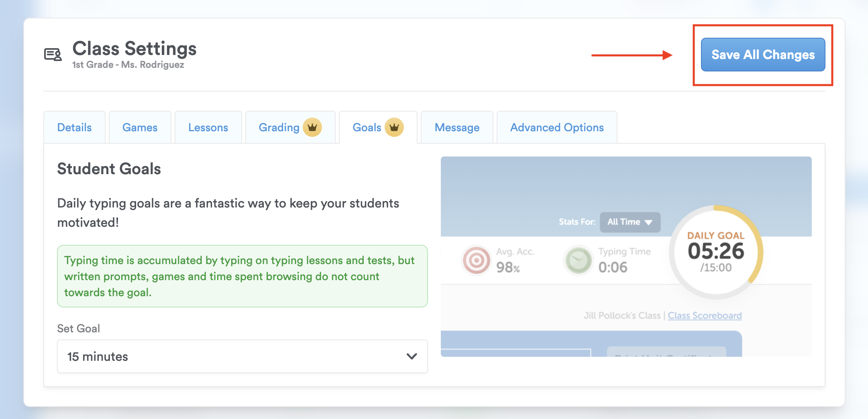Follow the Class Scoreboard link
The width and height of the screenshot is (868, 419).
pos(705,316)
